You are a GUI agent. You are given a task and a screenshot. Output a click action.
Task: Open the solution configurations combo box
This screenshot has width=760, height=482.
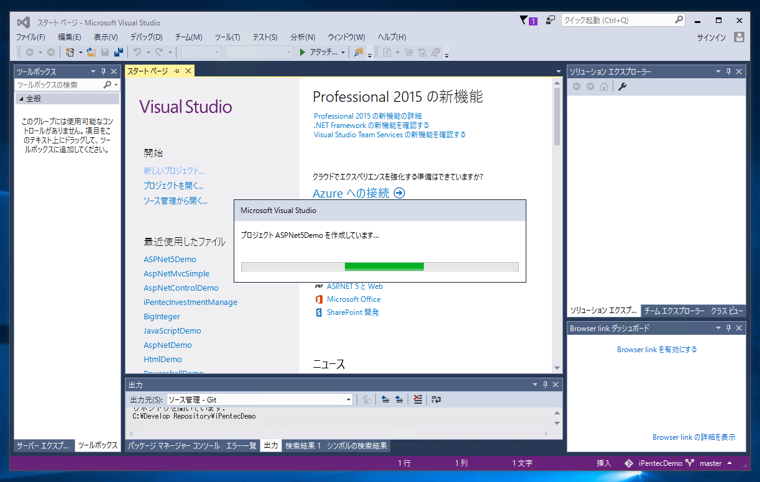pos(201,52)
